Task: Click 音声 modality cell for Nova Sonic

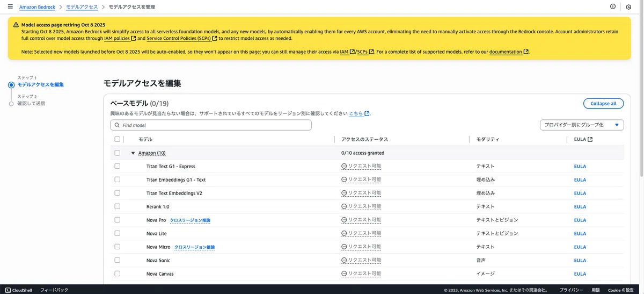Action: pyautogui.click(x=481, y=260)
